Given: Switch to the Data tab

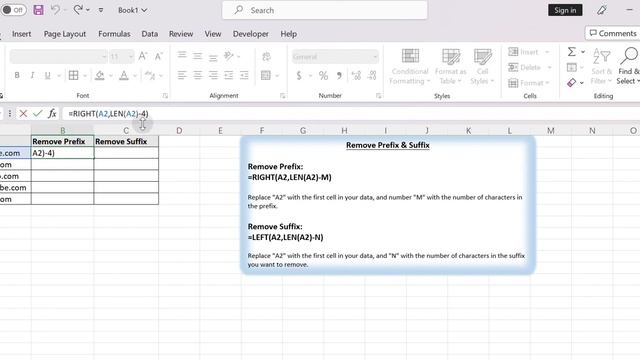Looking at the screenshot, I should pyautogui.click(x=150, y=34).
